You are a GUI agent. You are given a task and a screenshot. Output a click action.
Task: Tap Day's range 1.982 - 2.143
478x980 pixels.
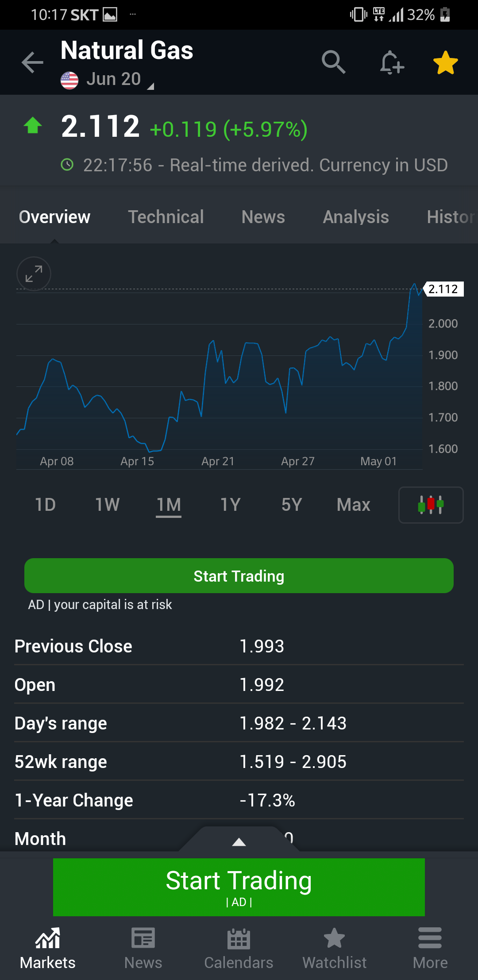pyautogui.click(x=293, y=723)
